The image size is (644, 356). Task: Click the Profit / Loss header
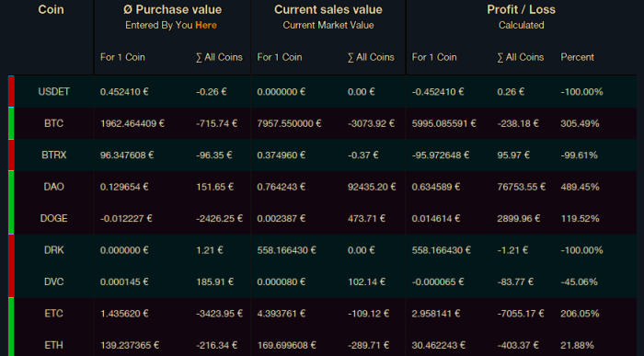(x=521, y=9)
